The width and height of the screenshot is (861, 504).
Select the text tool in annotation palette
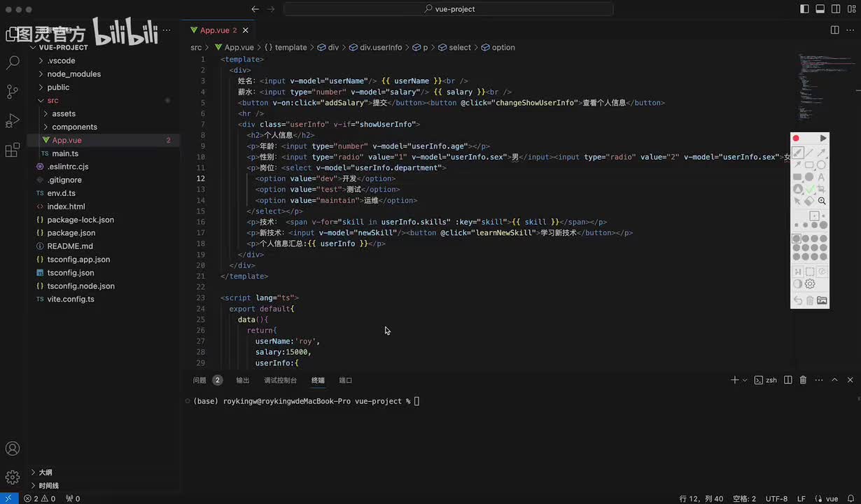pos(822,177)
